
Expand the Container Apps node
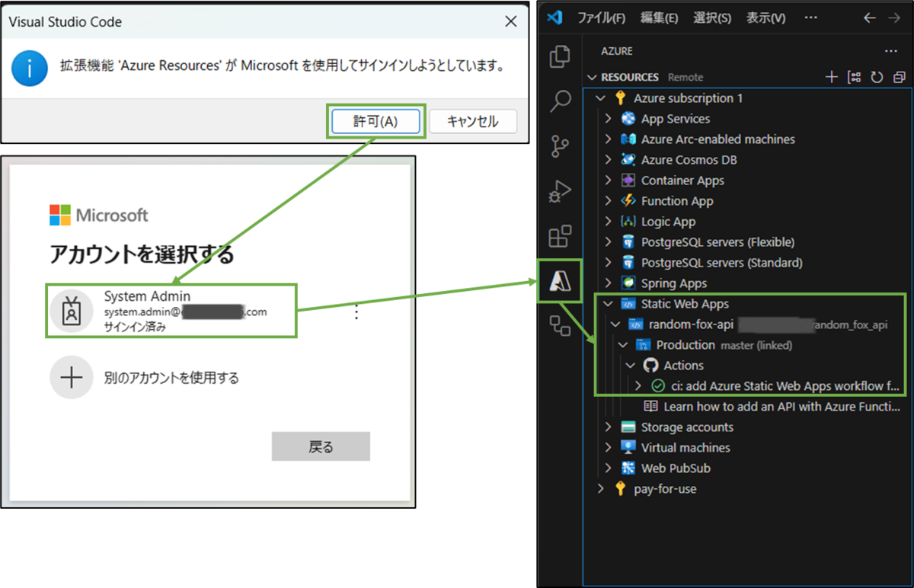(x=608, y=181)
